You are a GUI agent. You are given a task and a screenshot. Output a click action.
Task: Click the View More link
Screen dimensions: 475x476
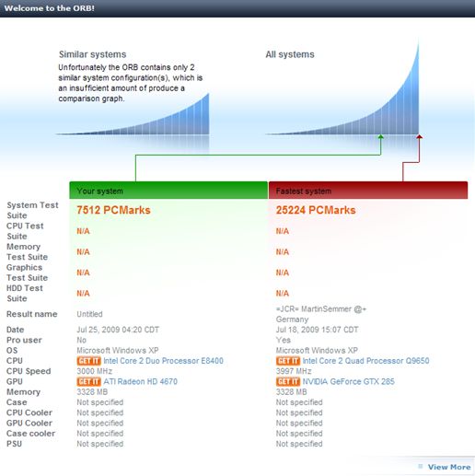[449, 467]
